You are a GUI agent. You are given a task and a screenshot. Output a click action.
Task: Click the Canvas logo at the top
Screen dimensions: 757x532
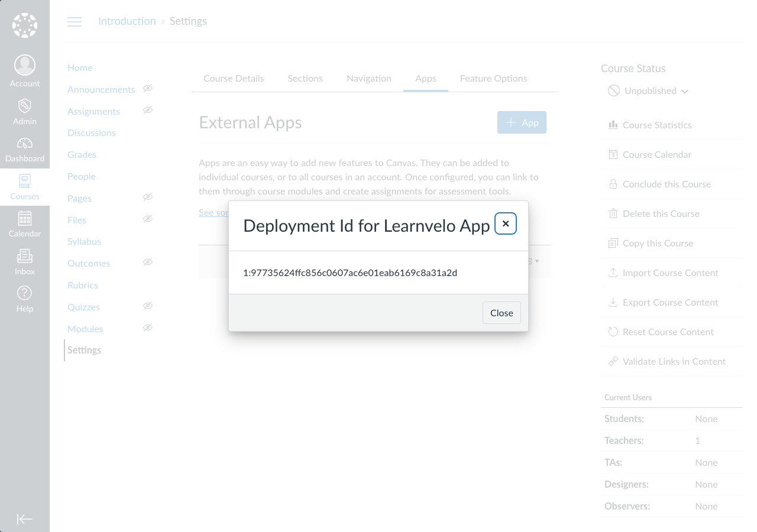[25, 25]
